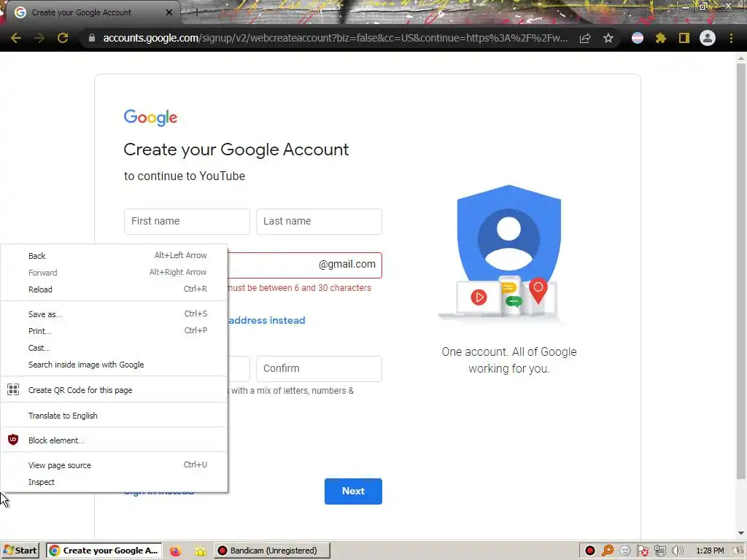Open the Chrome three-dot menu
The image size is (747, 560).
coord(731,38)
